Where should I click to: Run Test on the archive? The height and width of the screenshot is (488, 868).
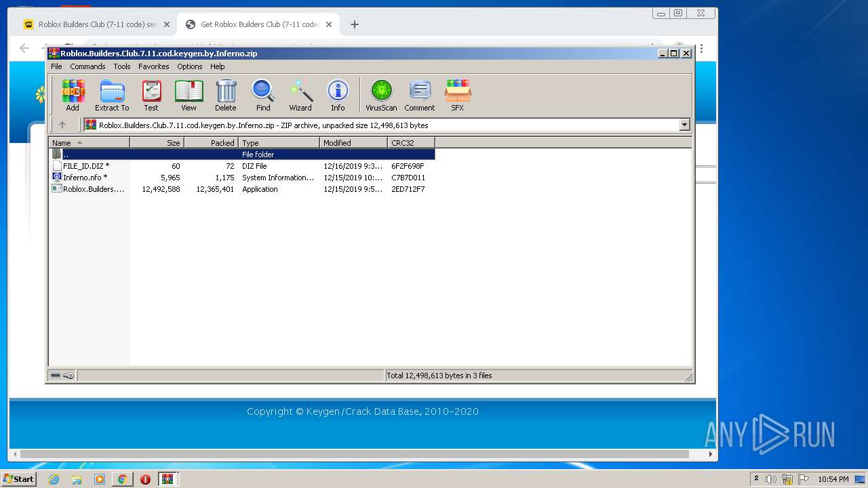pyautogui.click(x=151, y=95)
